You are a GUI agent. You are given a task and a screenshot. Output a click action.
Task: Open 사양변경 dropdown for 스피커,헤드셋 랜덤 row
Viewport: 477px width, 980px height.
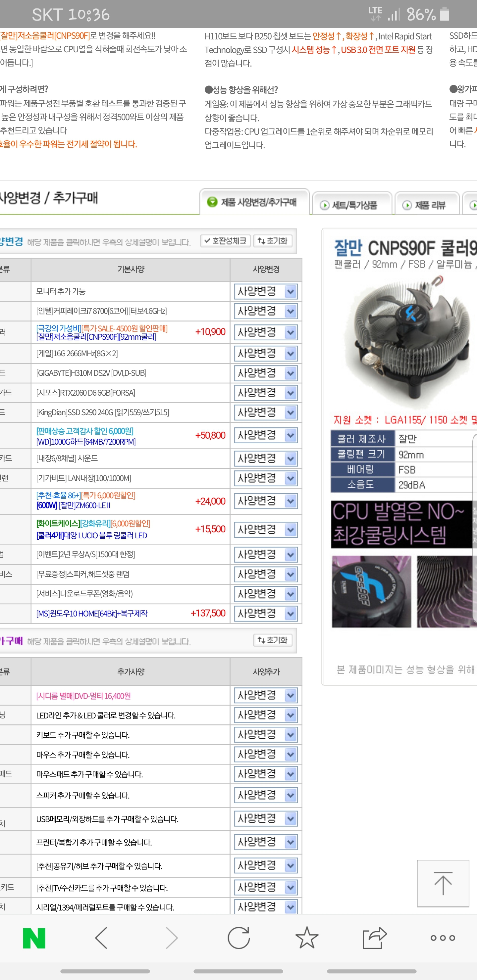click(266, 574)
